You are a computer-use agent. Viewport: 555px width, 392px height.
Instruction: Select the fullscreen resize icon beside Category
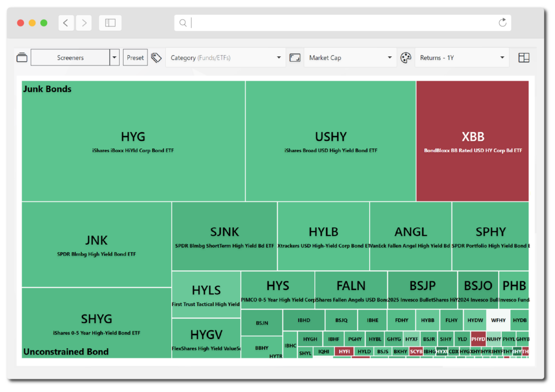click(295, 57)
